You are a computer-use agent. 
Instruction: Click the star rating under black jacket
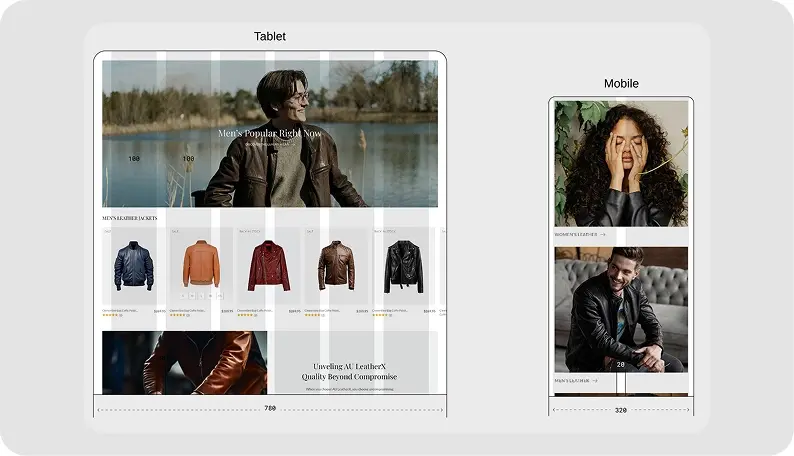382,315
